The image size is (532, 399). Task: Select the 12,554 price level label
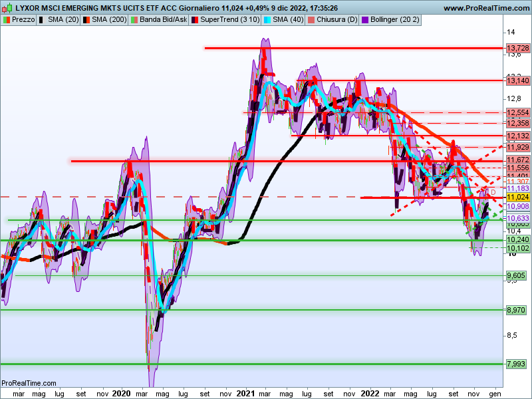(518, 112)
